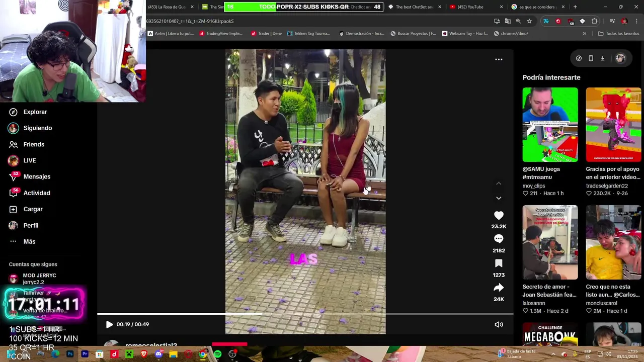Screen dimensions: 644x362
Task: Open Photoshop from the taskbar
Action: (70, 354)
